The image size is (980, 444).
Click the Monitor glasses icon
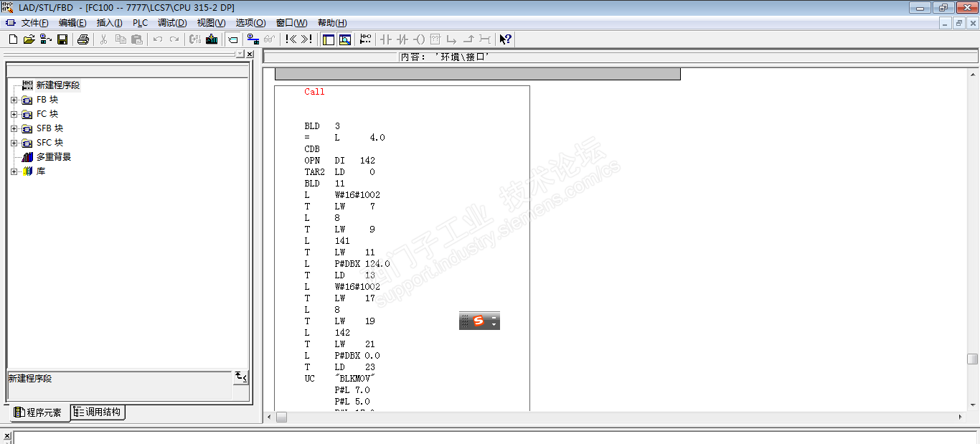coord(270,39)
